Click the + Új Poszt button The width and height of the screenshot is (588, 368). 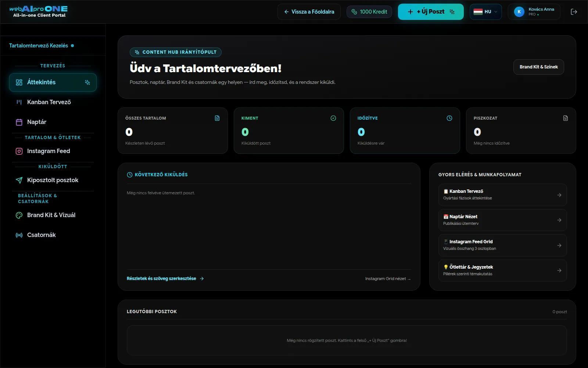click(x=431, y=12)
